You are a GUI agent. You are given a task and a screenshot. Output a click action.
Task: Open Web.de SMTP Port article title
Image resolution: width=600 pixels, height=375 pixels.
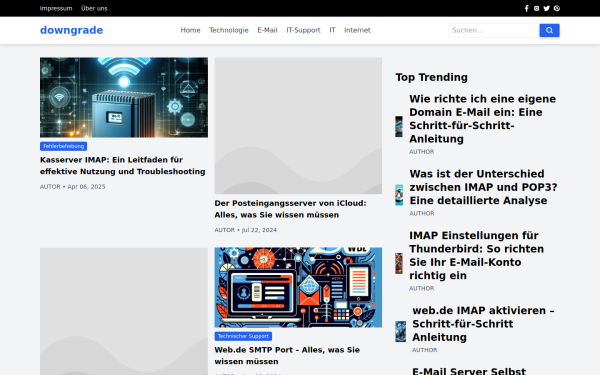(287, 355)
